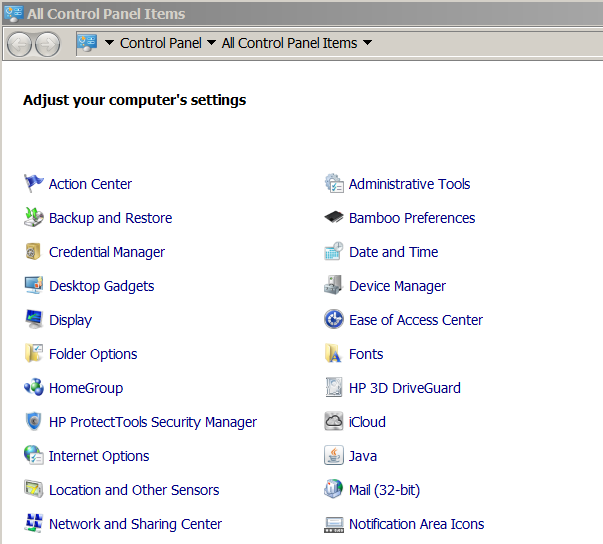Expand the dropdown arrow before Control Panel
Screen dimensions: 603x544
(109, 42)
